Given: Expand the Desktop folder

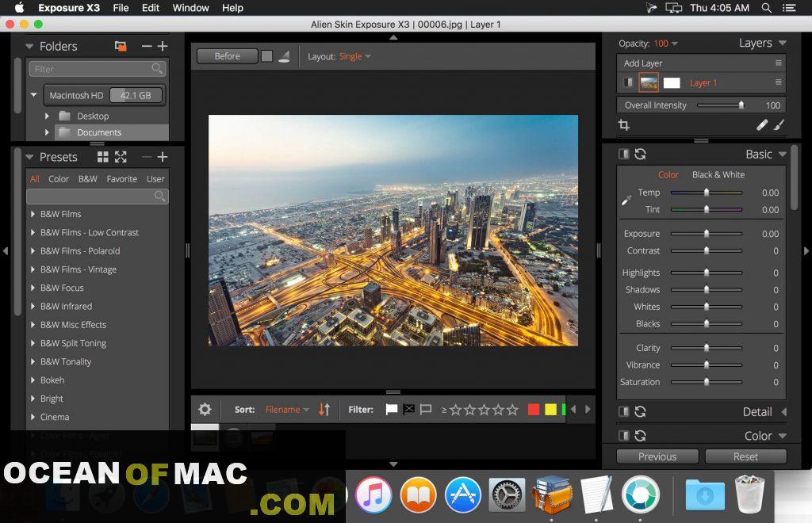Looking at the screenshot, I should coord(47,116).
